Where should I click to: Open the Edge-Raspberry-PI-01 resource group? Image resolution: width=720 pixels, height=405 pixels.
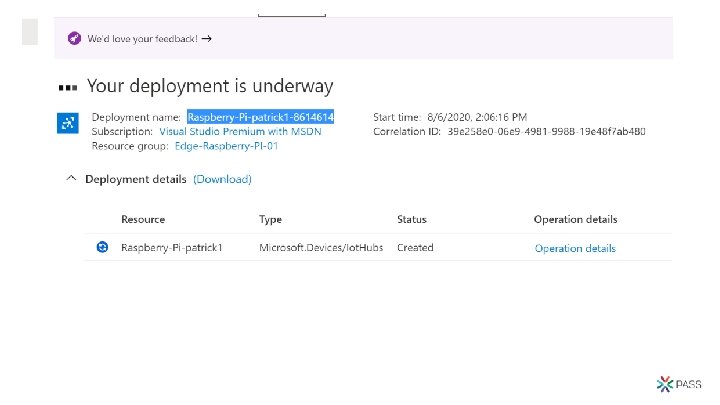226,146
